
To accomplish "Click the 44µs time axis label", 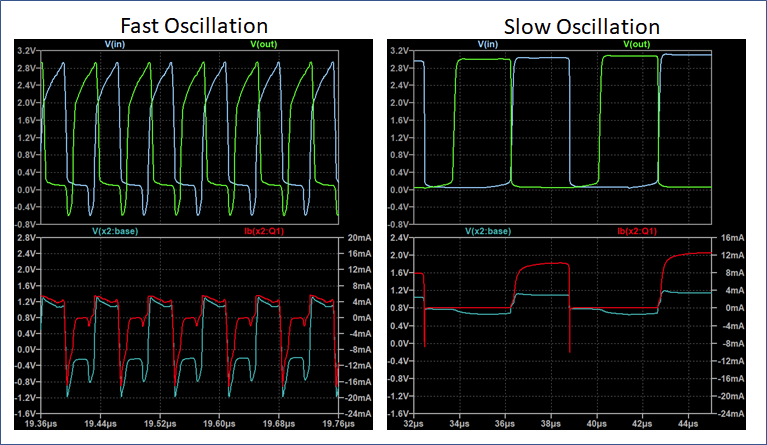I will coord(684,423).
